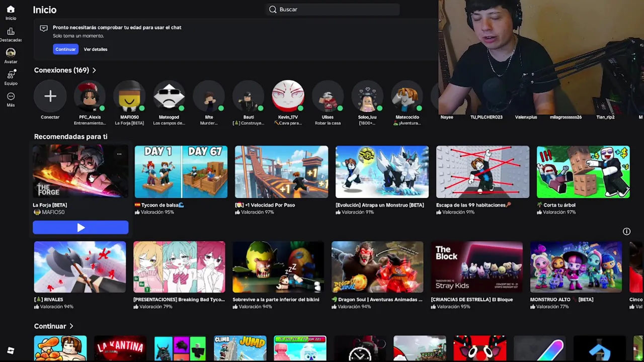Open +1 Velocidad Por Paso thumbnail

click(281, 172)
